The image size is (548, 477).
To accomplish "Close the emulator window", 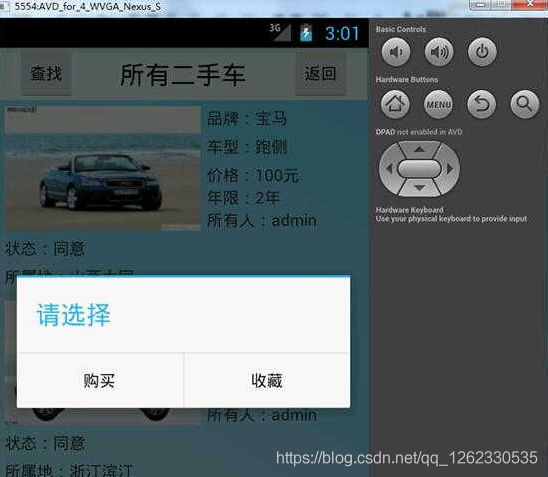I will click(530, 4).
